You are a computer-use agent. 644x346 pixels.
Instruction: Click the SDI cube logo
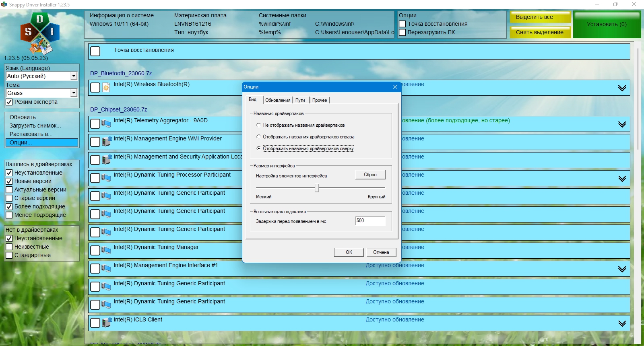pyautogui.click(x=40, y=33)
